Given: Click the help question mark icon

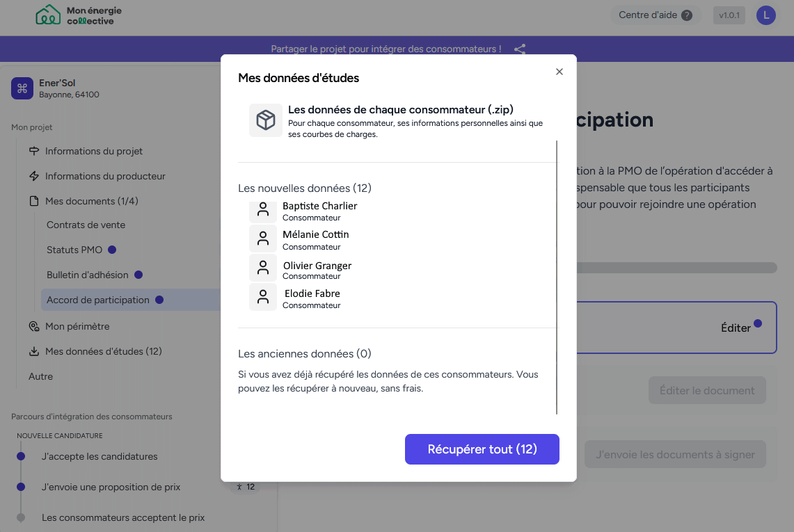Looking at the screenshot, I should point(687,15).
